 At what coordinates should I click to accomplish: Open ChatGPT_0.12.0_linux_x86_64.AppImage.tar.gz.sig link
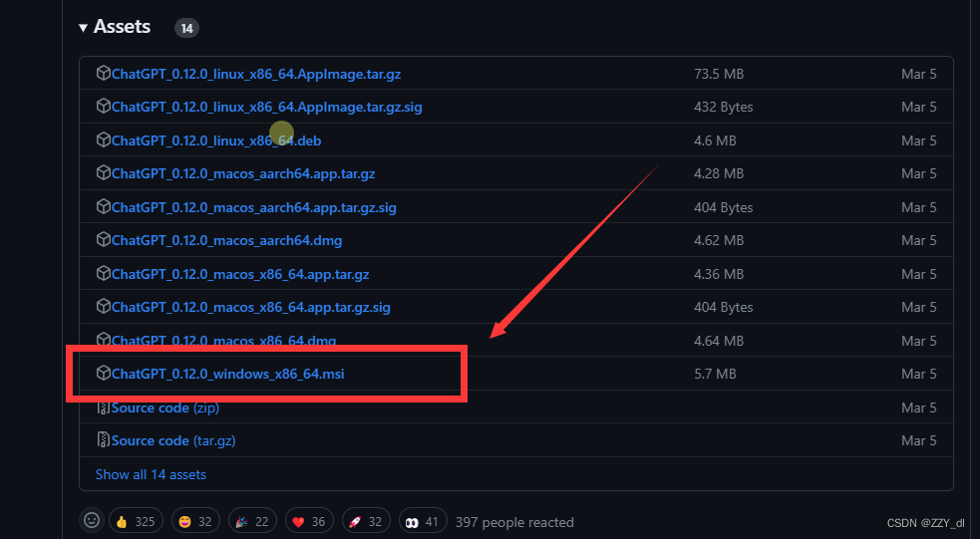click(267, 107)
